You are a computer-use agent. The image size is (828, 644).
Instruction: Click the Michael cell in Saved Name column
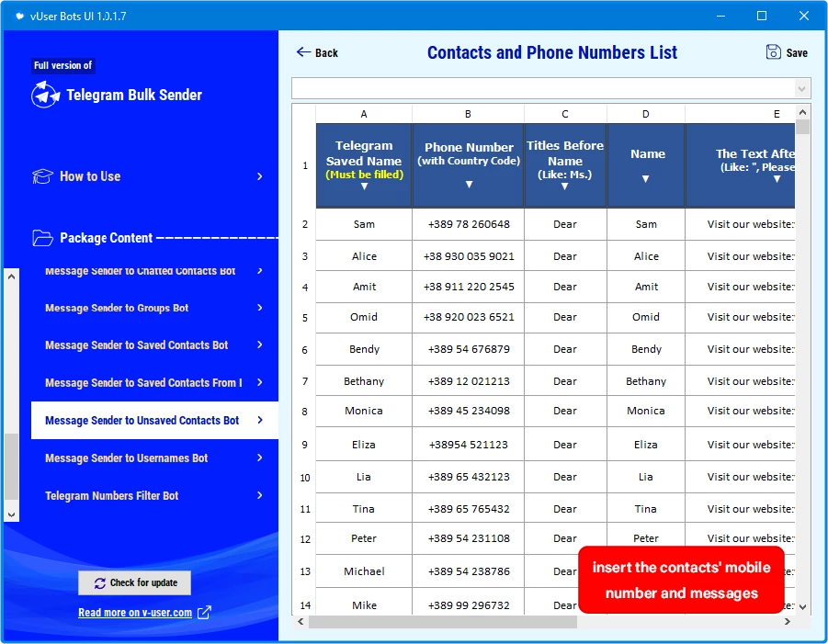tap(364, 571)
